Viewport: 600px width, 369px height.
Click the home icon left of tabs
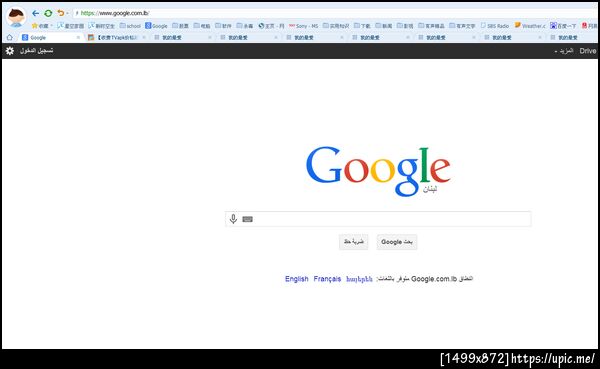10,37
